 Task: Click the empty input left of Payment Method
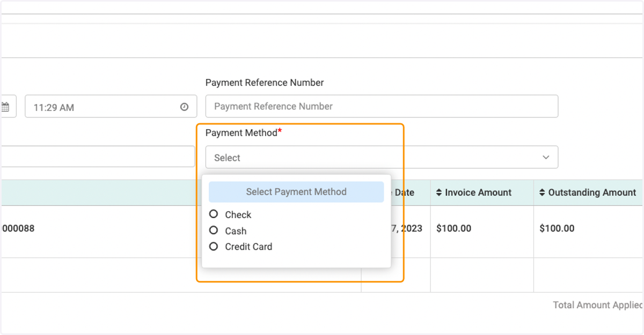[98, 157]
